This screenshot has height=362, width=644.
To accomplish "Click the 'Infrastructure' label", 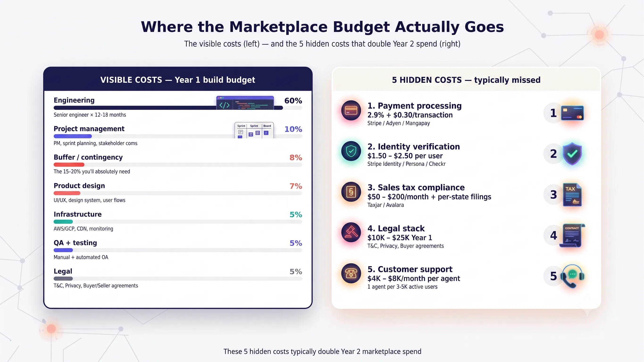I will tap(78, 214).
